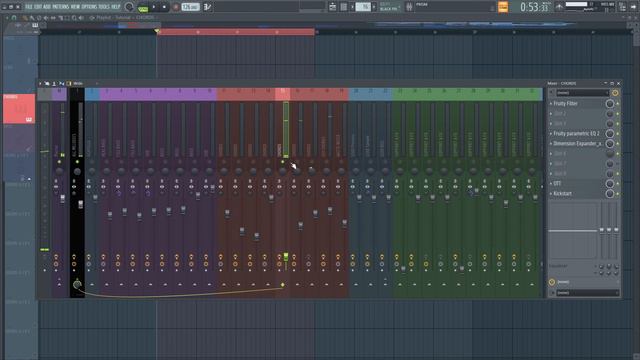Expand Fruity parametric EQ 2 arrow menu
Viewport: 640px width, 360px height.
(x=551, y=133)
